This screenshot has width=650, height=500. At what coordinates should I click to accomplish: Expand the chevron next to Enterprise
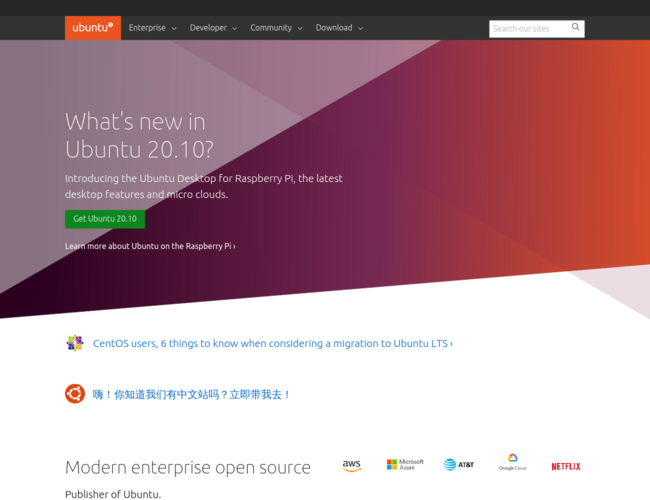click(x=174, y=29)
